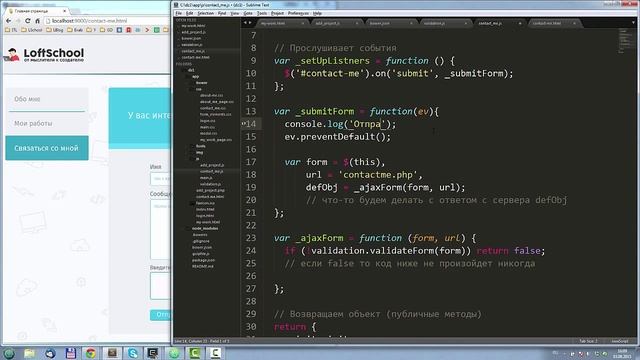Click the blue square bookmark icon

119,30
